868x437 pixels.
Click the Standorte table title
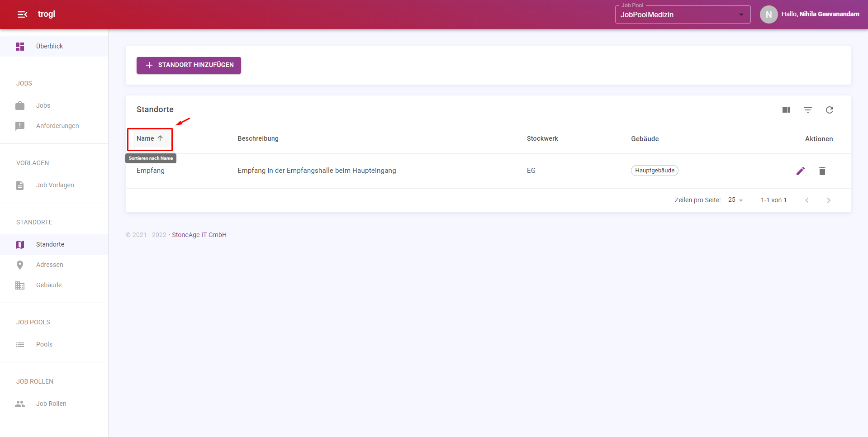point(155,109)
